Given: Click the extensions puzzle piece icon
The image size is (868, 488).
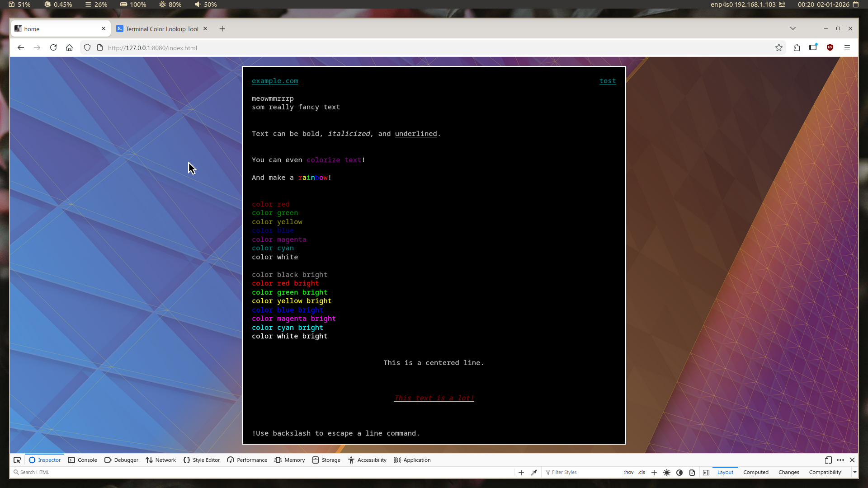Looking at the screenshot, I should click(797, 47).
